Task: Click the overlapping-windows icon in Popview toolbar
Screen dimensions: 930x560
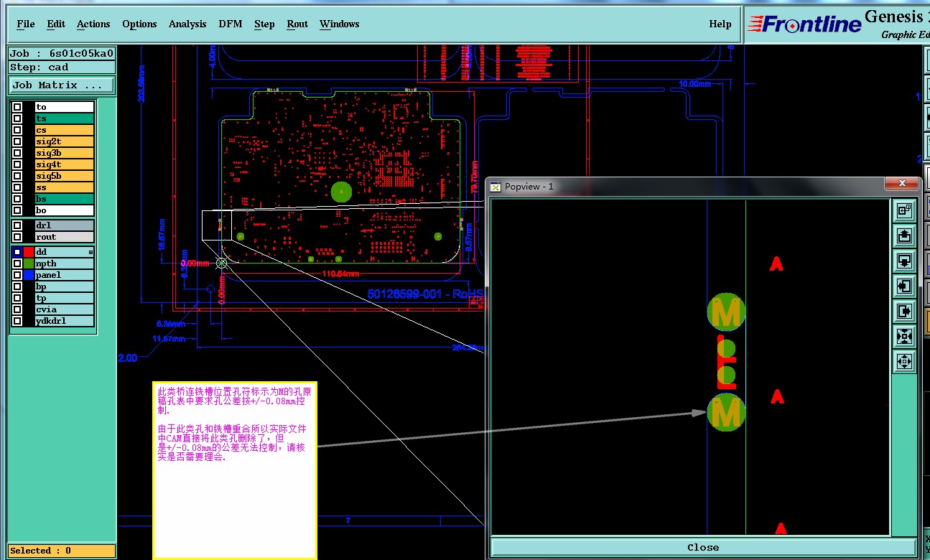Action: tap(904, 210)
